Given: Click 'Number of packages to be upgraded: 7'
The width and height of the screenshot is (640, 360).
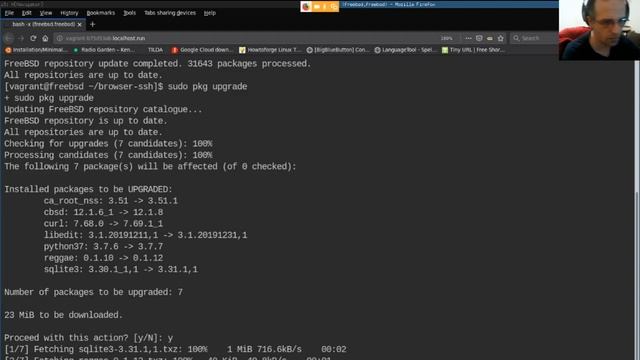Looking at the screenshot, I should [x=93, y=292].
